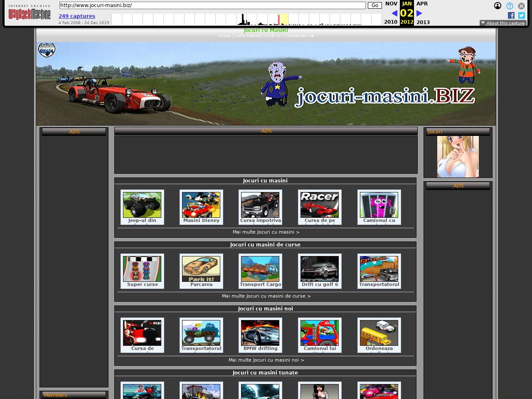532x399 pixels.
Task: Share capture on Facebook icon
Action: (x=511, y=15)
